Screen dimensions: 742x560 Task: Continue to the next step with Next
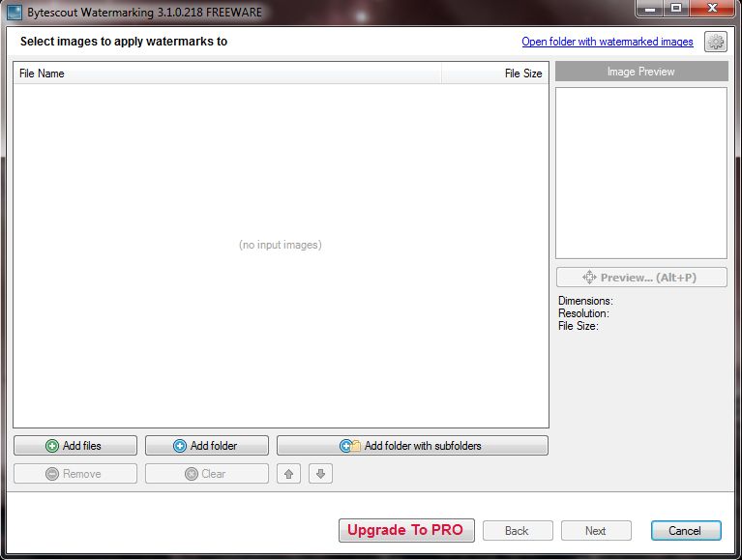point(596,531)
